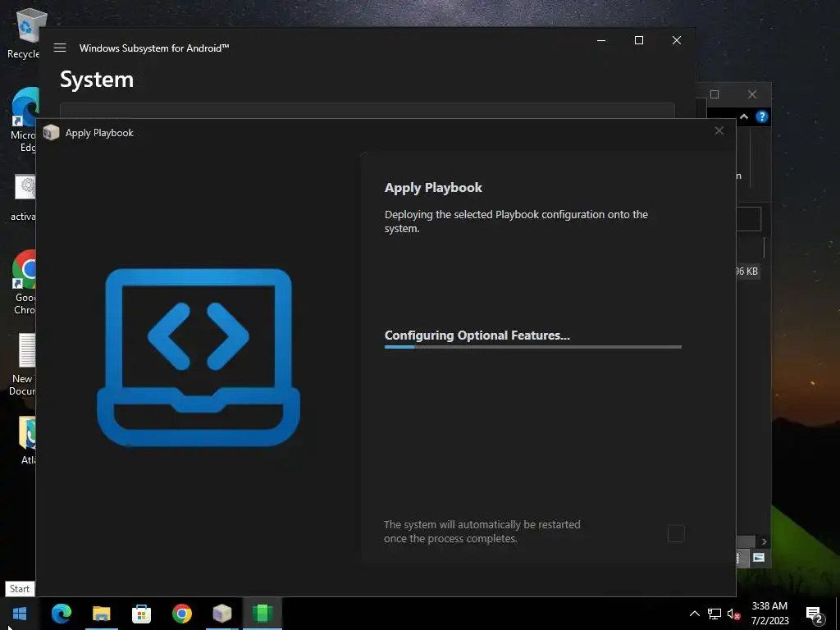Open Microsoft Edge from the taskbar
This screenshot has width=840, height=630.
[61, 614]
